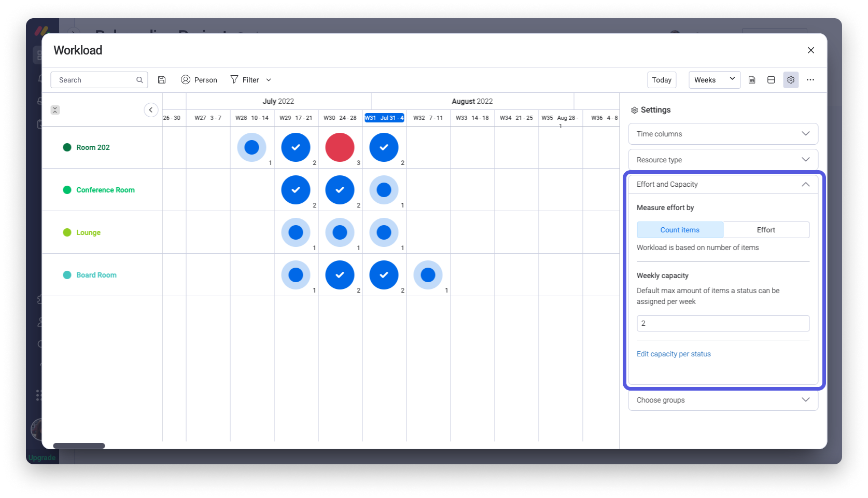Expand the Choose groups section
The height and width of the screenshot is (498, 868).
[x=723, y=400]
